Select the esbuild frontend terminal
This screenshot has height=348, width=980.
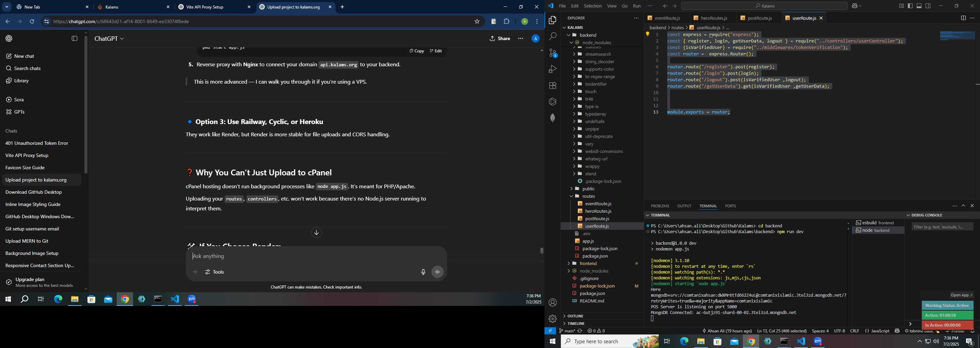coord(878,223)
